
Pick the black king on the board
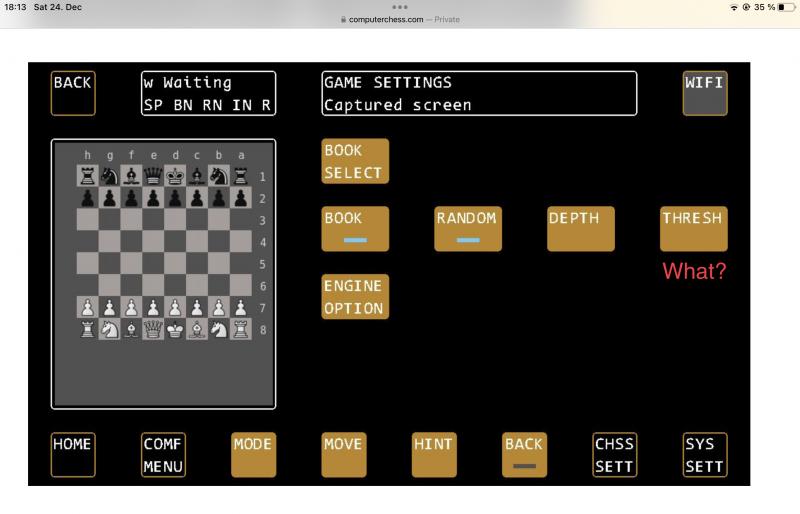[x=175, y=176]
